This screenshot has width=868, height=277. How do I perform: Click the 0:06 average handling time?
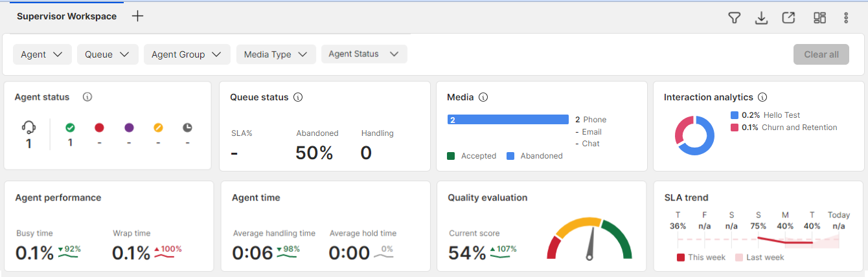pos(253,253)
